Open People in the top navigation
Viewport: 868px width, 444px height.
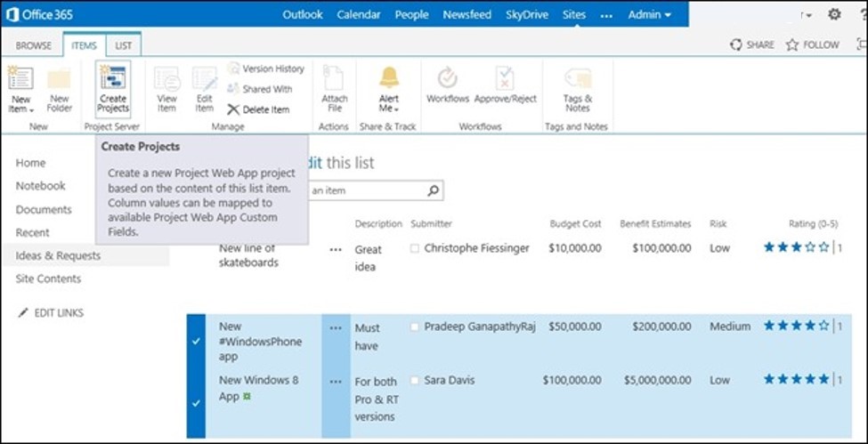412,15
